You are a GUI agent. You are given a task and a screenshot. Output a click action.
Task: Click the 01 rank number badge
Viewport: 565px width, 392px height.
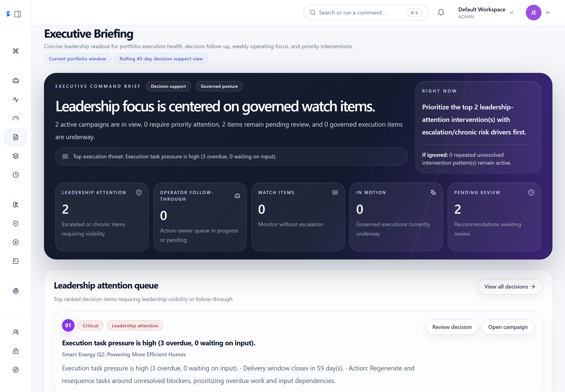click(x=68, y=325)
